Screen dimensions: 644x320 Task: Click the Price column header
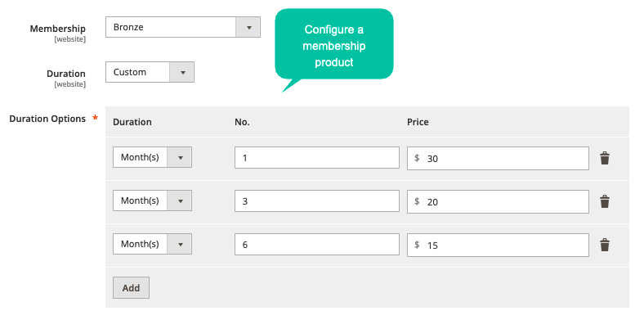tap(418, 122)
